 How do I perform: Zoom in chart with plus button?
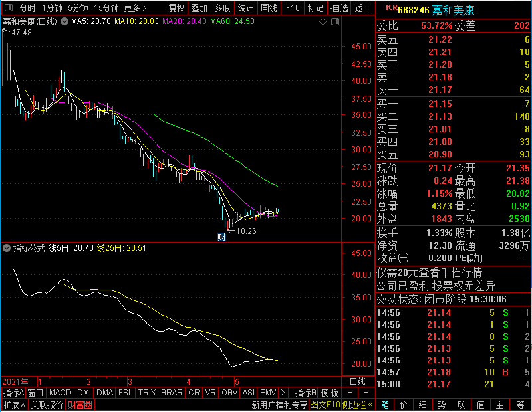point(350,393)
